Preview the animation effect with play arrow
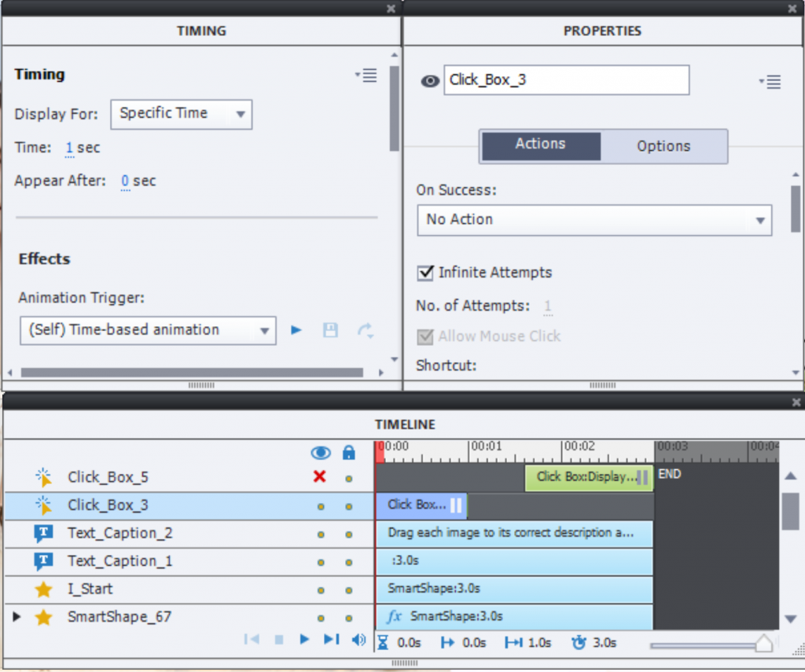This screenshot has width=805, height=672. 296,330
